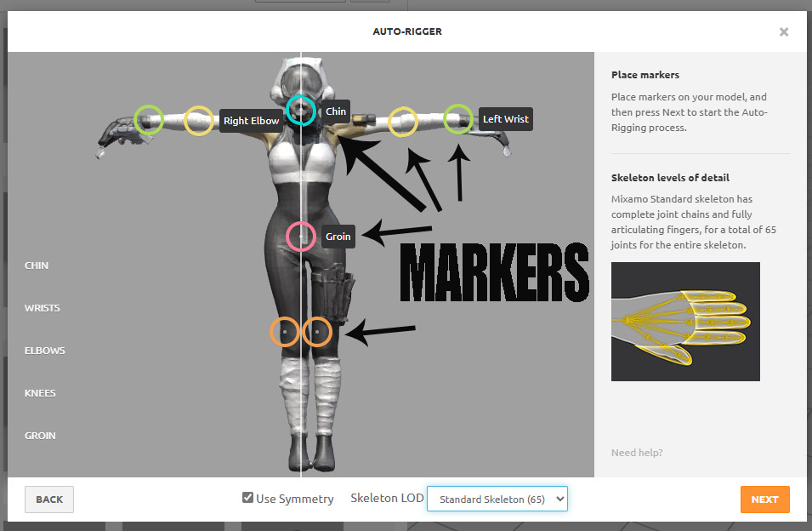The height and width of the screenshot is (531, 812).
Task: Toggle the Use Symmetry checkbox
Action: (x=247, y=499)
